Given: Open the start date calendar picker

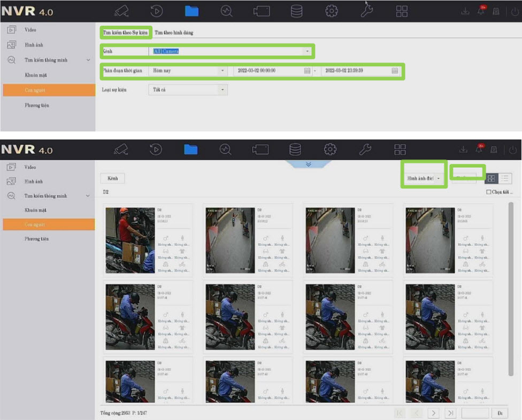Looking at the screenshot, I should coord(307,71).
